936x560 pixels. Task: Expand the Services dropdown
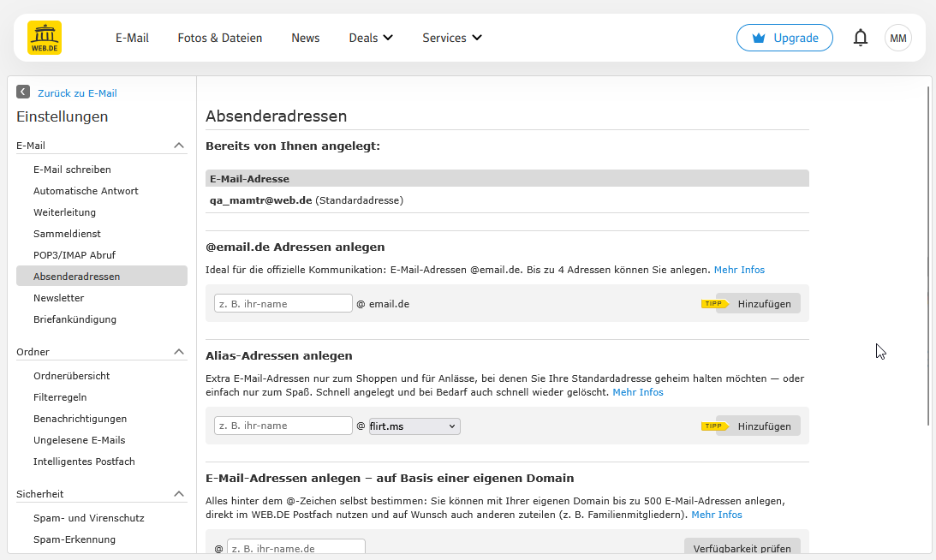[x=451, y=38]
